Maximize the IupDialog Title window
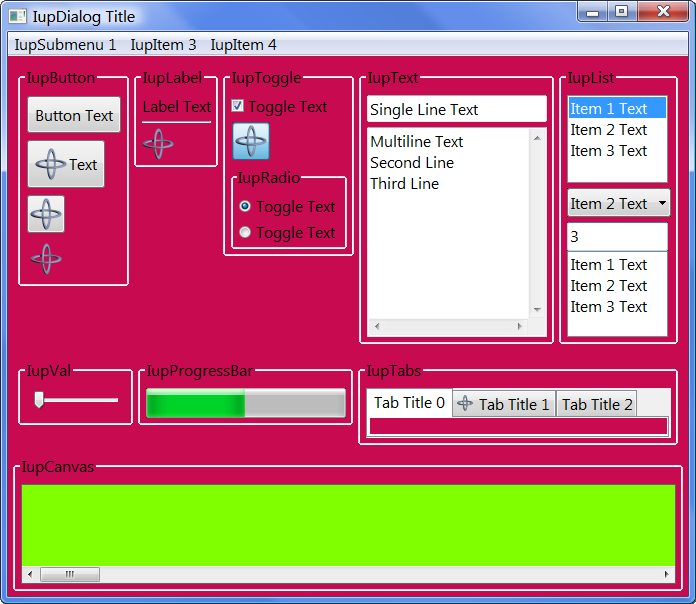The width and height of the screenshot is (696, 604). coord(622,12)
